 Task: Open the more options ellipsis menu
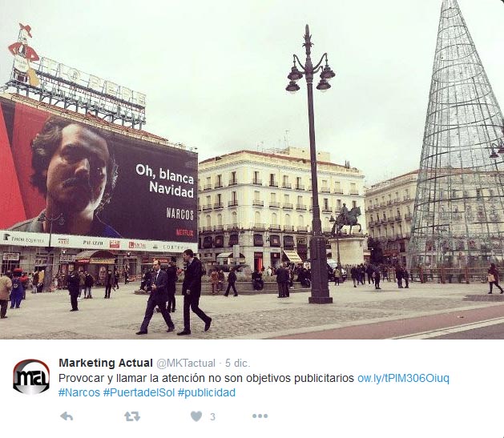pos(260,416)
